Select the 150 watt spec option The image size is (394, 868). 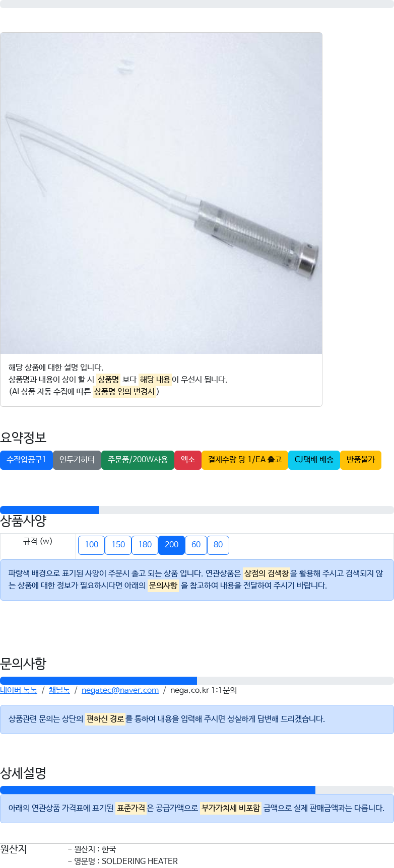(118, 545)
